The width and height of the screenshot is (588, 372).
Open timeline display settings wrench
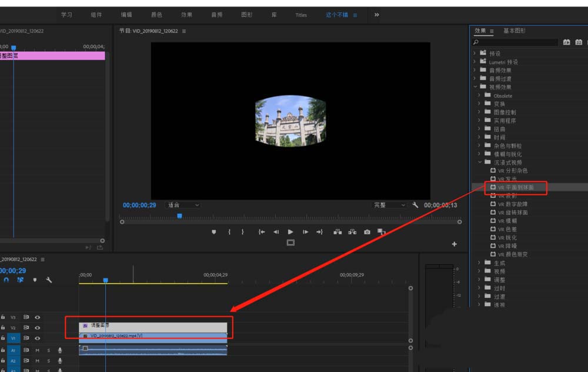pyautogui.click(x=49, y=280)
